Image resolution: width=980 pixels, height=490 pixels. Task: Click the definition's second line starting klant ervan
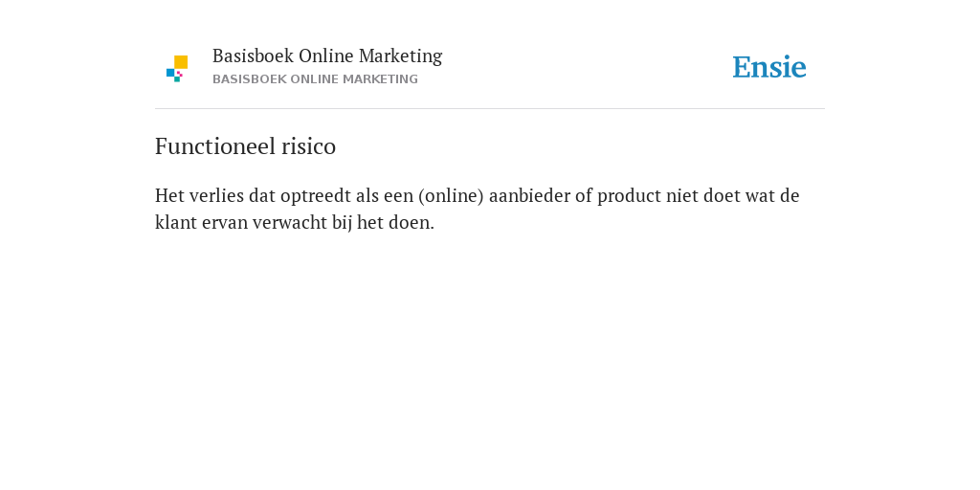tap(295, 222)
